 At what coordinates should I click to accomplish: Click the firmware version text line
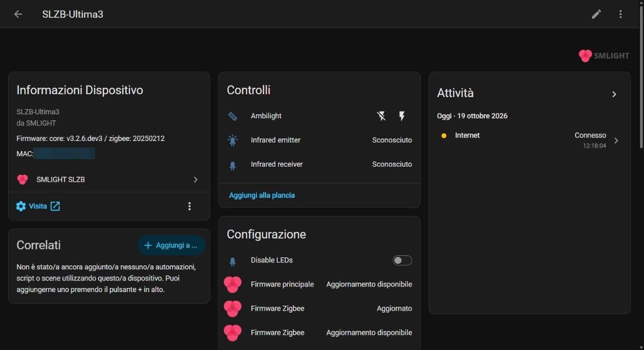pos(91,138)
